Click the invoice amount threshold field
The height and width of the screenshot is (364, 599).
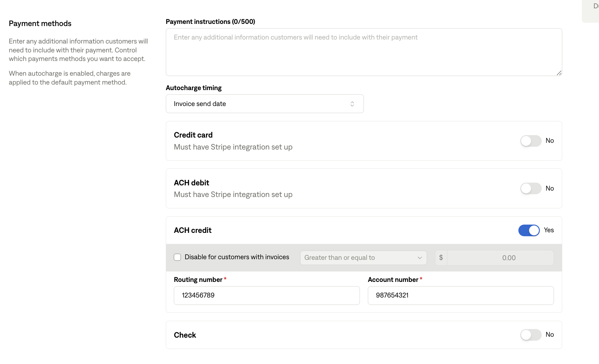500,258
